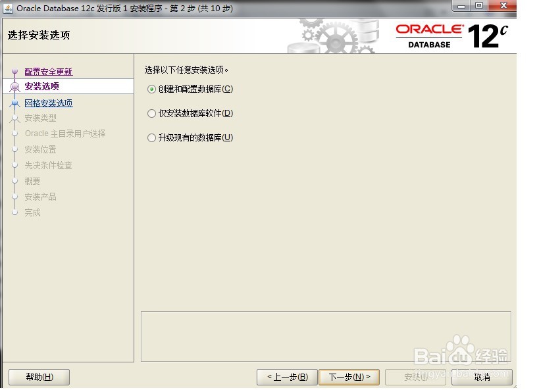
Task: Maximize the Oracle installer window
Action: coord(479,6)
